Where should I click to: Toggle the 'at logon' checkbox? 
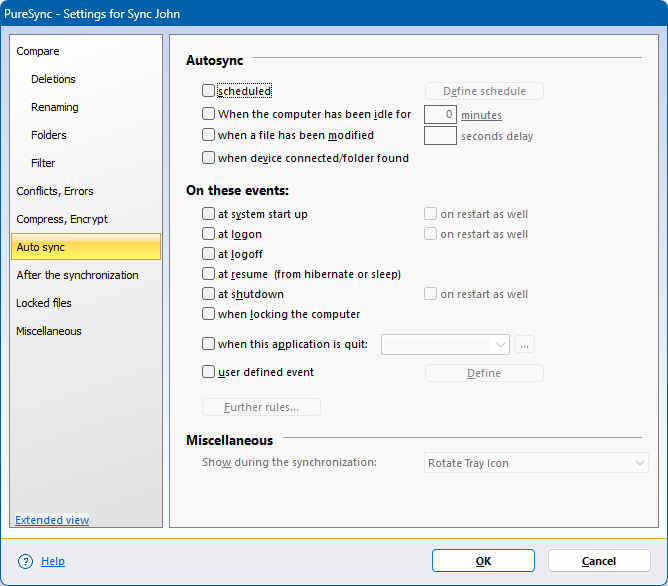208,233
